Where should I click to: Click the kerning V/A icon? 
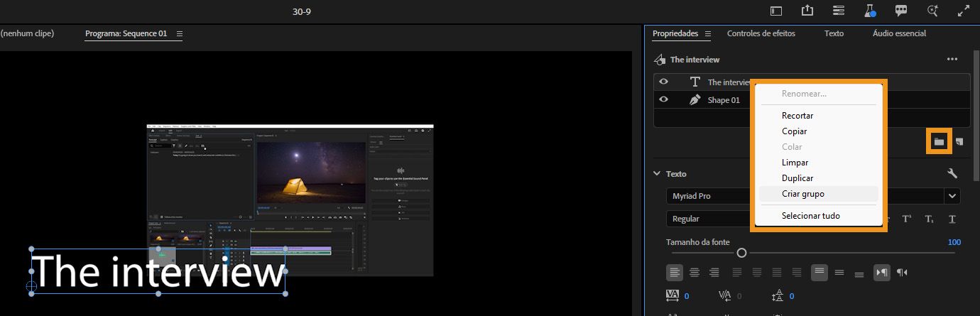click(x=725, y=296)
